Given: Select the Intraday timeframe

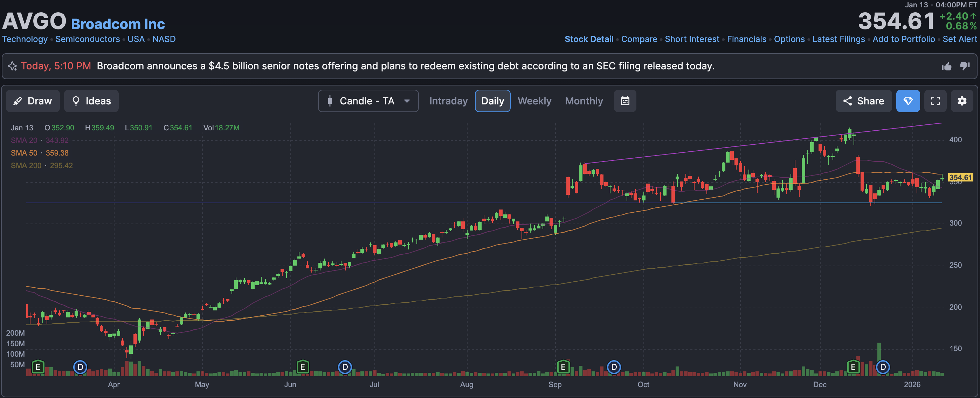Looking at the screenshot, I should (x=448, y=101).
